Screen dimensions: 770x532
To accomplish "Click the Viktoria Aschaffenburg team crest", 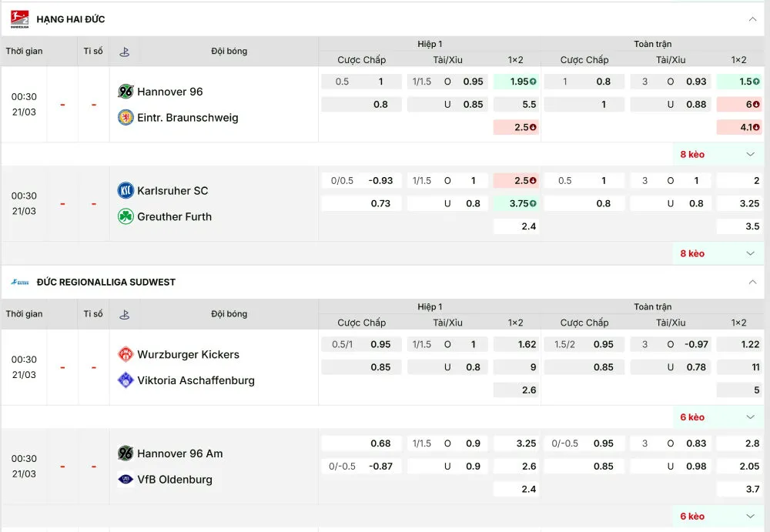I will point(126,380).
